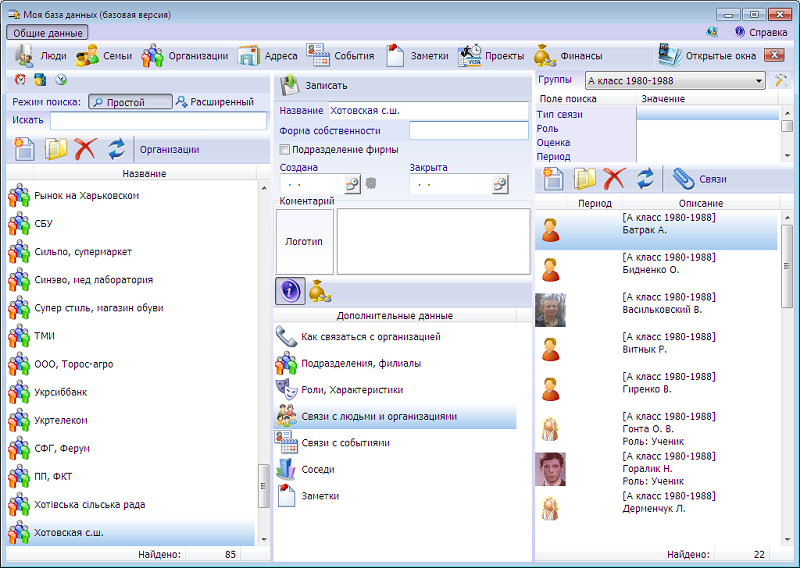
Task: Open the Создана date picker
Action: [x=352, y=184]
